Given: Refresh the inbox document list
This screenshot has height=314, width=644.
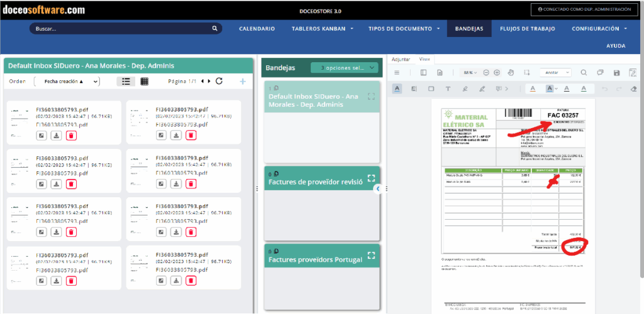Looking at the screenshot, I should [x=219, y=81].
